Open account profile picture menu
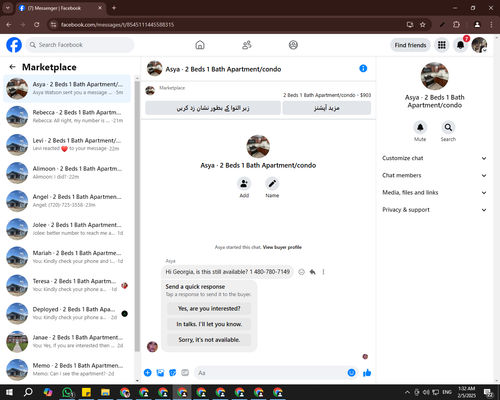This screenshot has width=500, height=400. pyautogui.click(x=479, y=45)
